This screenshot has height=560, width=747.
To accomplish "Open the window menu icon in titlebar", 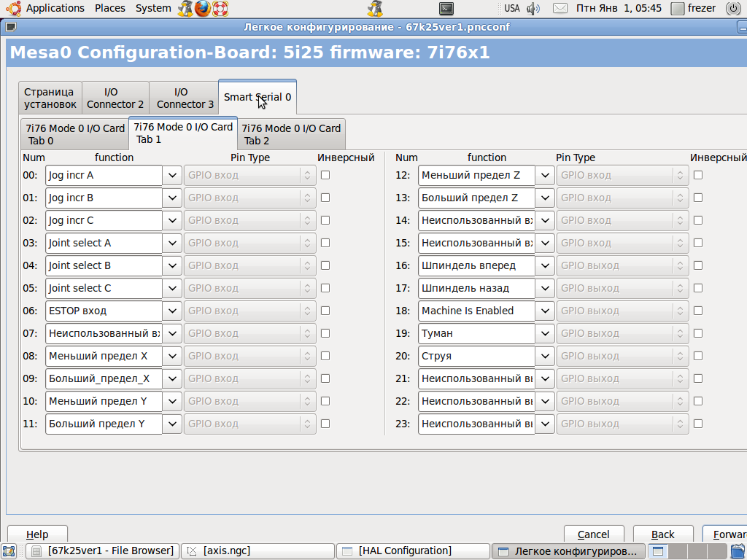I will click(x=10, y=27).
